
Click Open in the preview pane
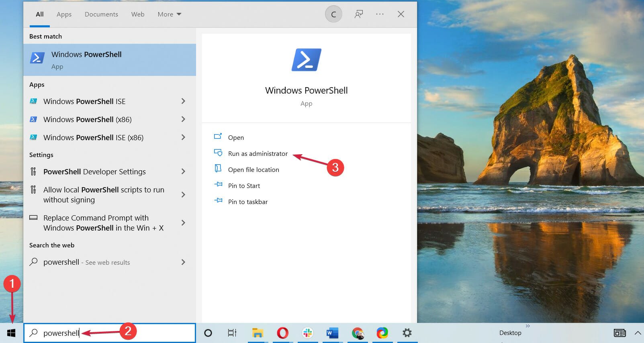click(236, 137)
